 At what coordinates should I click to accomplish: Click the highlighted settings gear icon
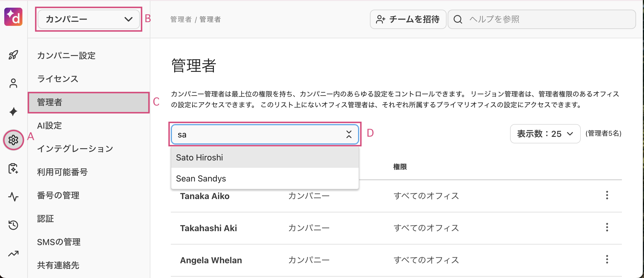(x=13, y=140)
